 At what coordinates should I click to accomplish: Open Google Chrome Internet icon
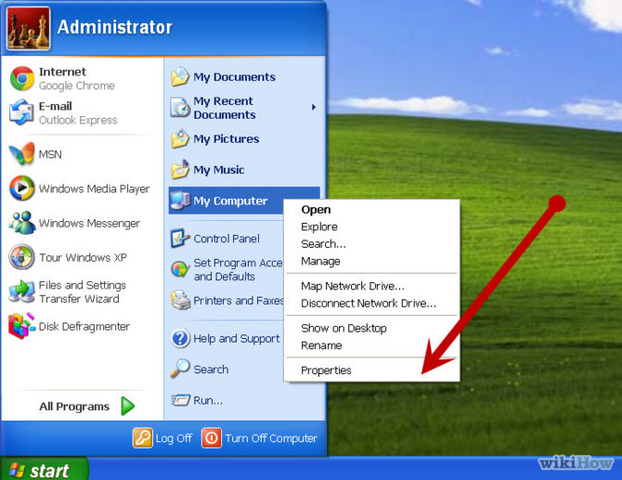(22, 78)
